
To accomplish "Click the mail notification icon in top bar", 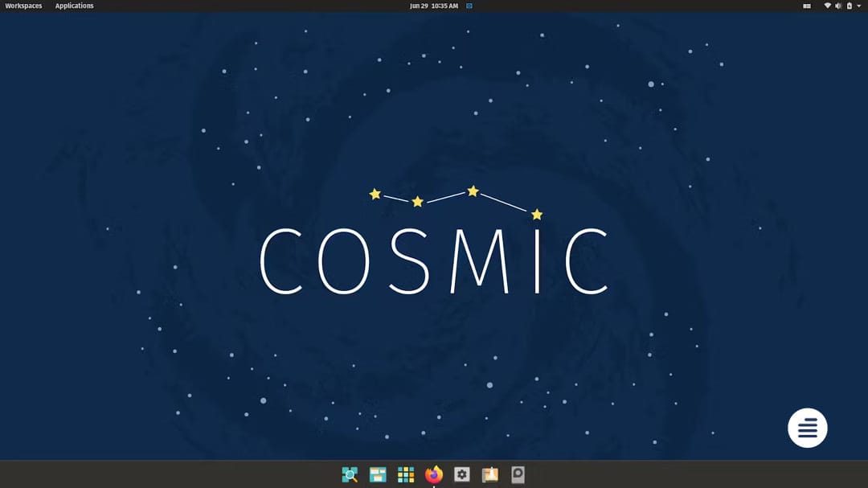I will coord(469,6).
